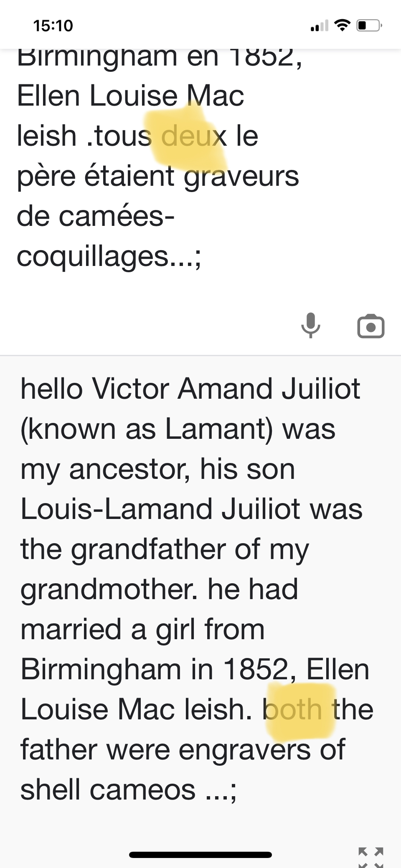Tap the home indicator bar

[x=200, y=855]
